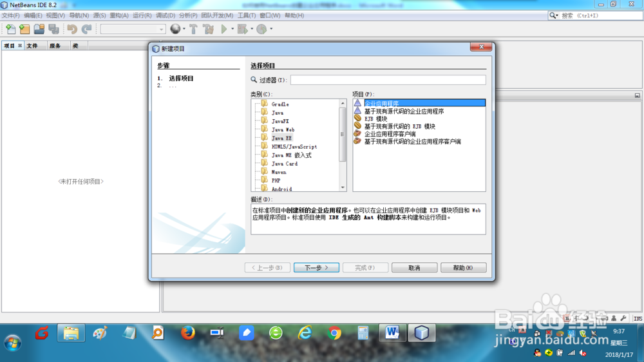Select the 企业应用程序客户端 project type

pyautogui.click(x=390, y=134)
